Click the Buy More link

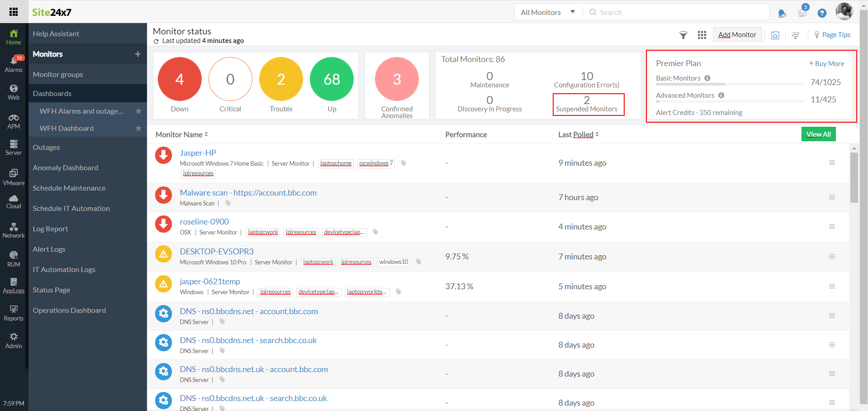826,64
